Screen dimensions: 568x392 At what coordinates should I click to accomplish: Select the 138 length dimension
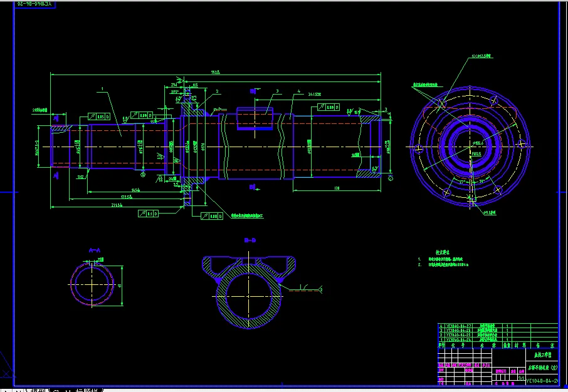tap(337, 188)
